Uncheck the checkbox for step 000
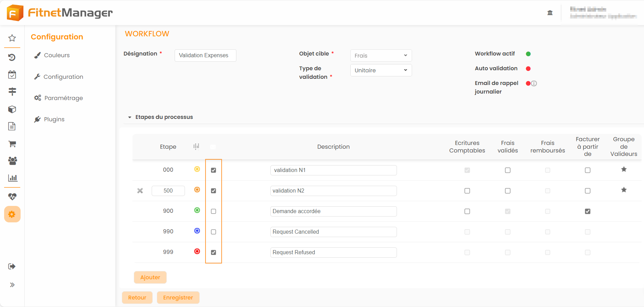644x307 pixels. coord(213,170)
